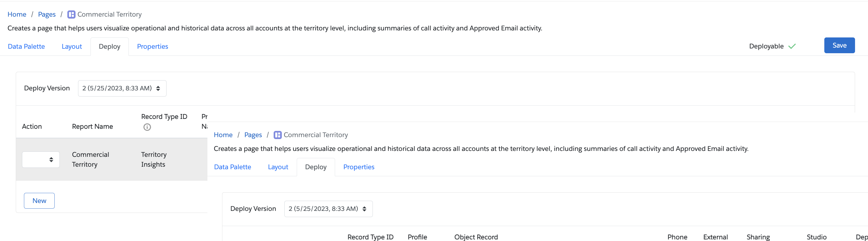Switch to the upper Data Palette tab
The width and height of the screenshot is (868, 241).
coord(26,46)
